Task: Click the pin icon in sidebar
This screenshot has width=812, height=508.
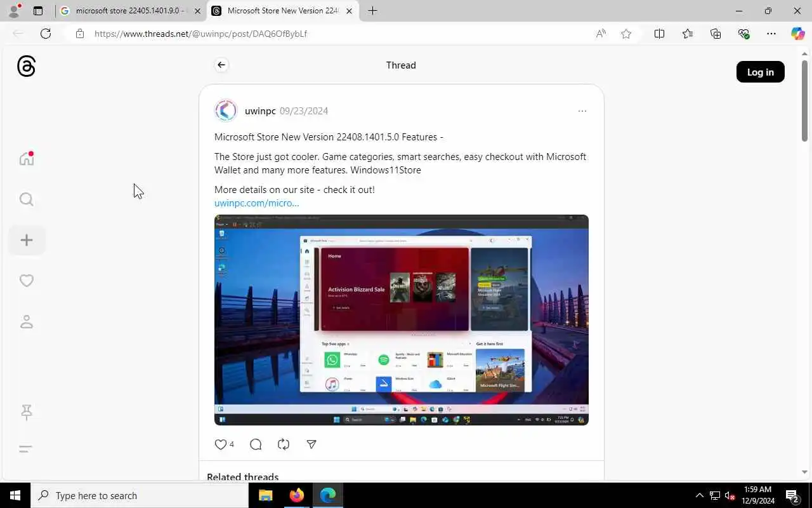Action: tap(27, 413)
